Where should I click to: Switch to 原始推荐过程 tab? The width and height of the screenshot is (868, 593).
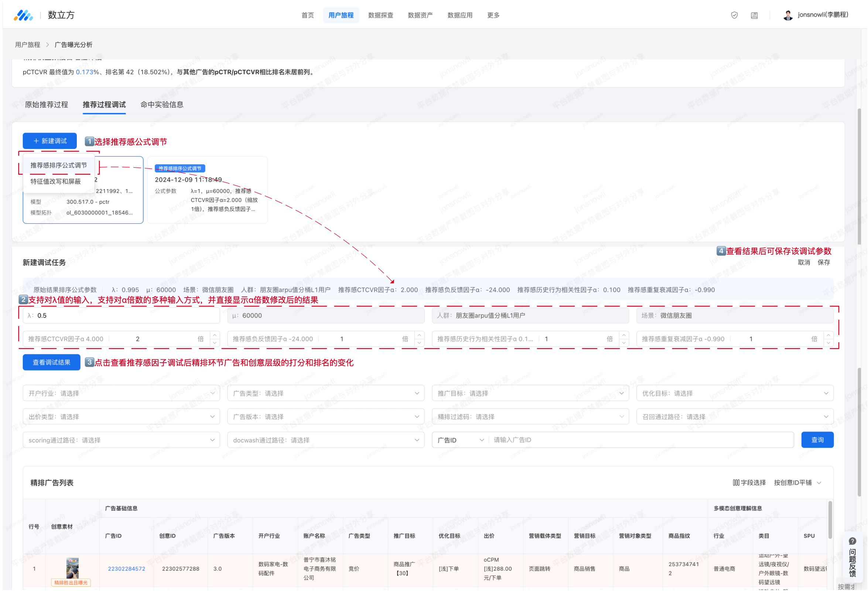[46, 104]
